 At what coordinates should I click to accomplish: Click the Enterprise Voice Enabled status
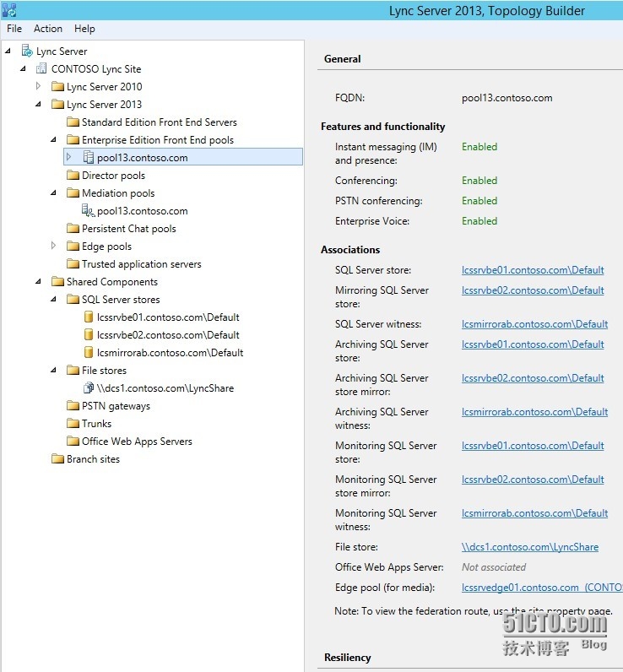pos(479,221)
